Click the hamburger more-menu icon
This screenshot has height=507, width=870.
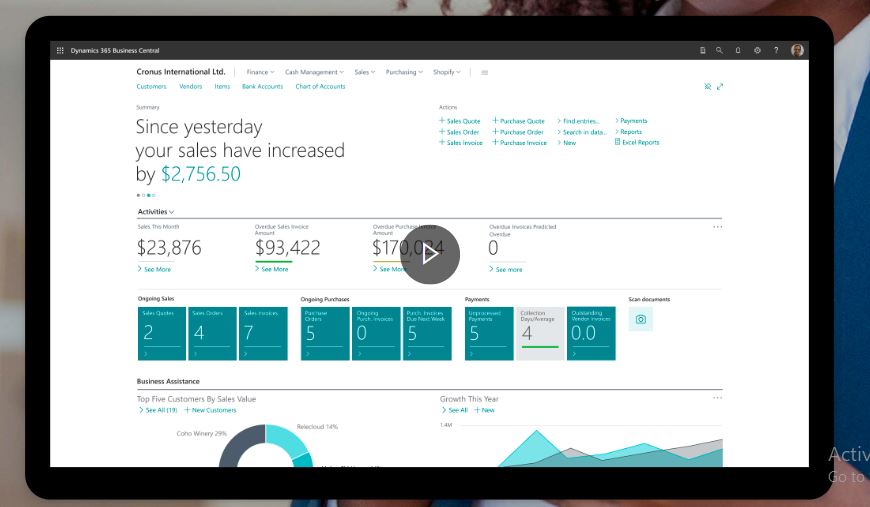[x=485, y=72]
